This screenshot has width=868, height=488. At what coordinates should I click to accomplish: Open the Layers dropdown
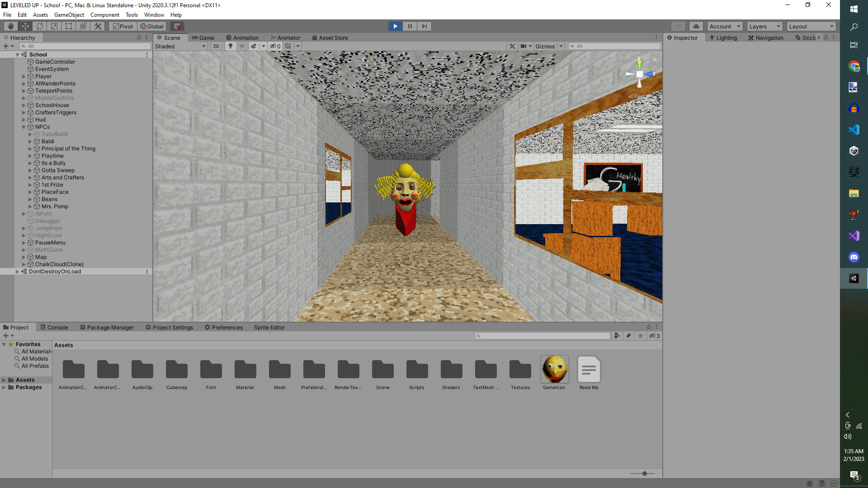(764, 26)
